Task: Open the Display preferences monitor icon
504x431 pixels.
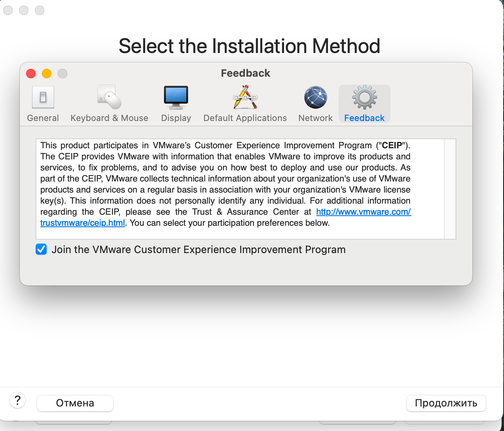Action: click(176, 97)
